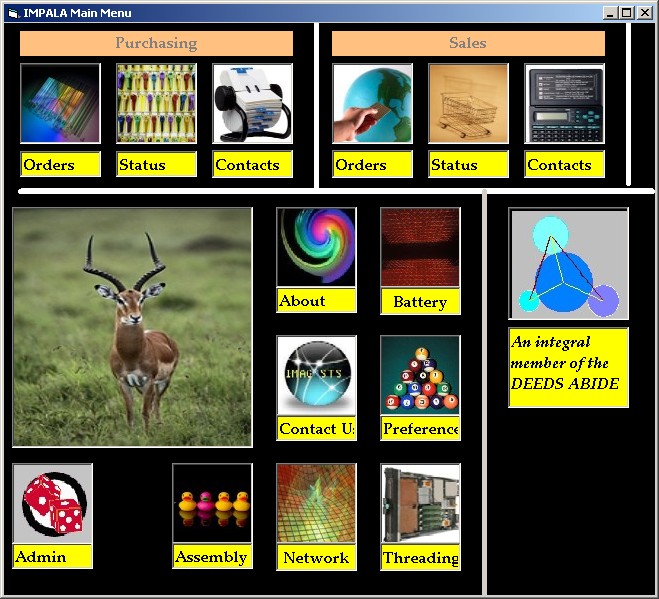Viewport: 659px width, 599px height.
Task: Click the impala antelope photo
Action: click(x=132, y=327)
